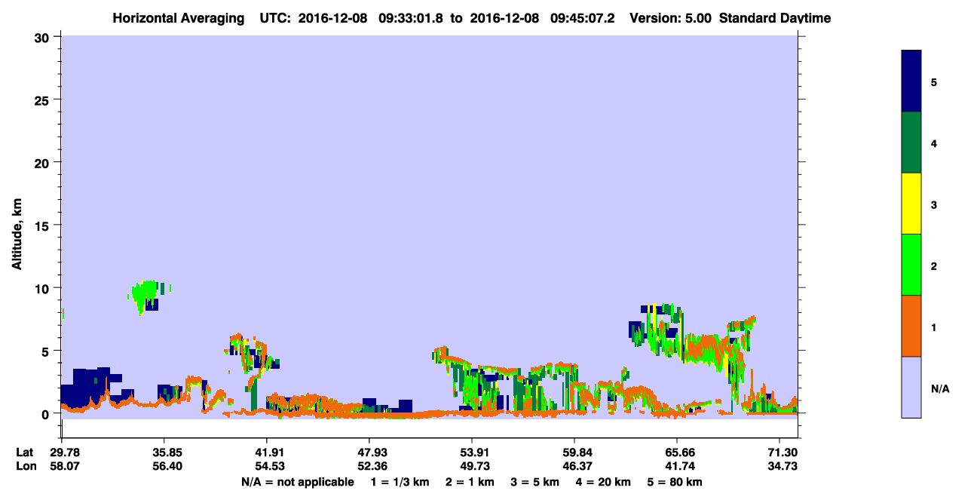Click the end time '09:45:07.2'
This screenshot has width=980, height=503.
point(582,18)
